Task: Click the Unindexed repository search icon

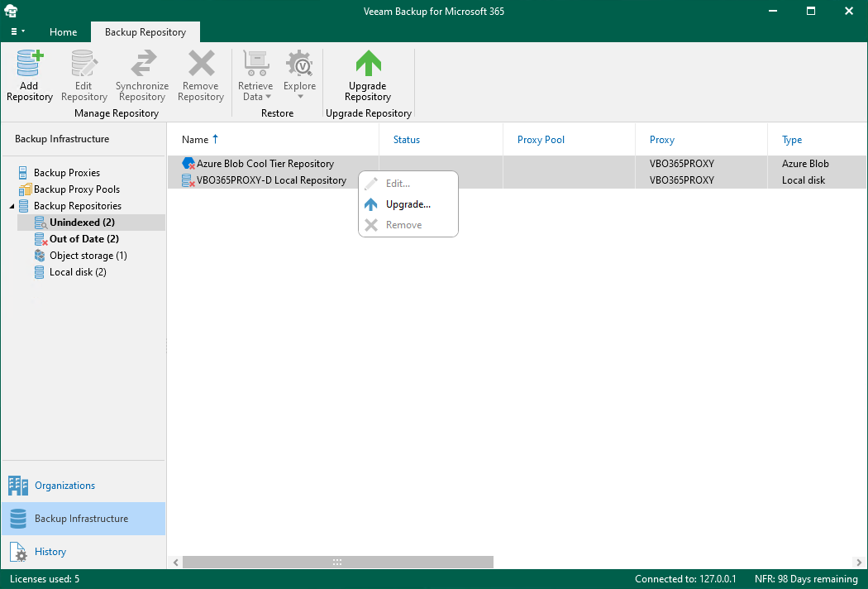Action: (41, 223)
